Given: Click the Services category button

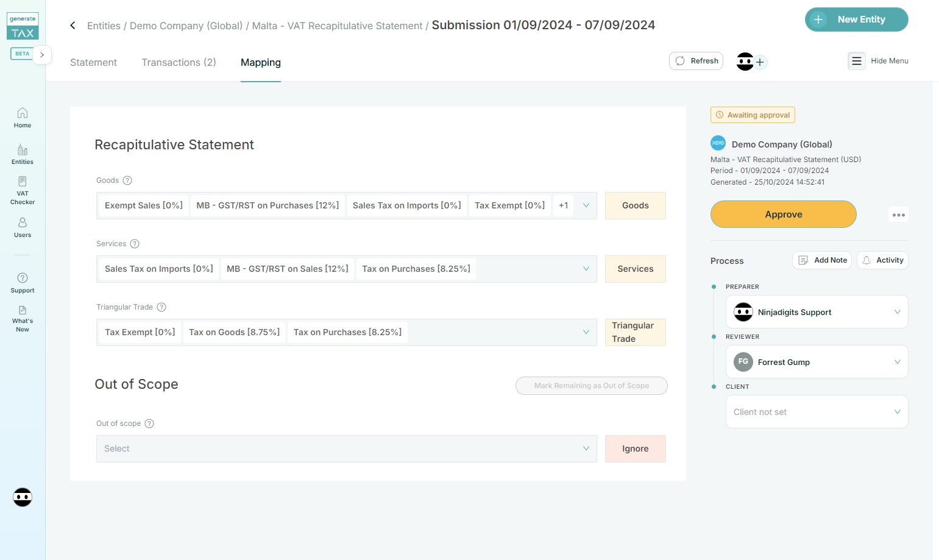Looking at the screenshot, I should (x=635, y=269).
